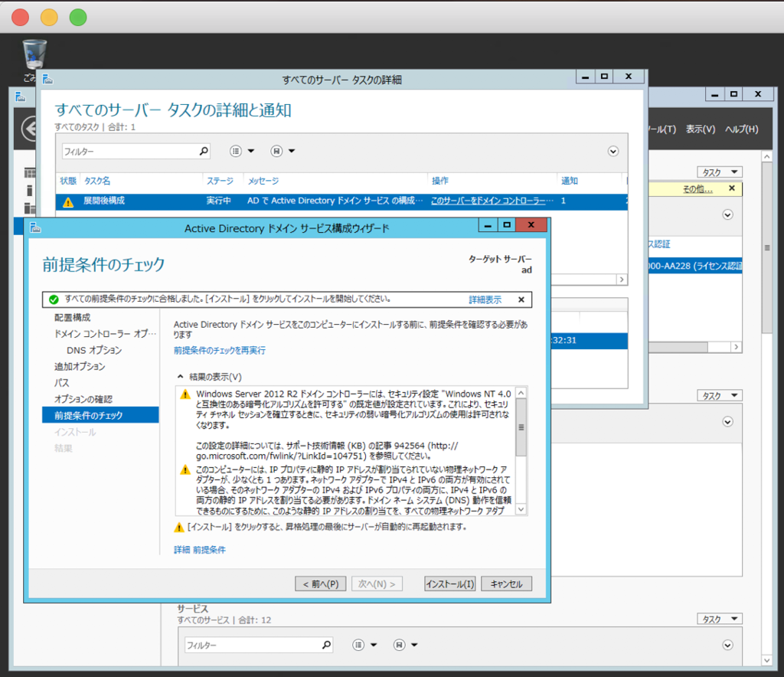Click Server Manager main vertical scrollbar thumb

(x=766, y=247)
